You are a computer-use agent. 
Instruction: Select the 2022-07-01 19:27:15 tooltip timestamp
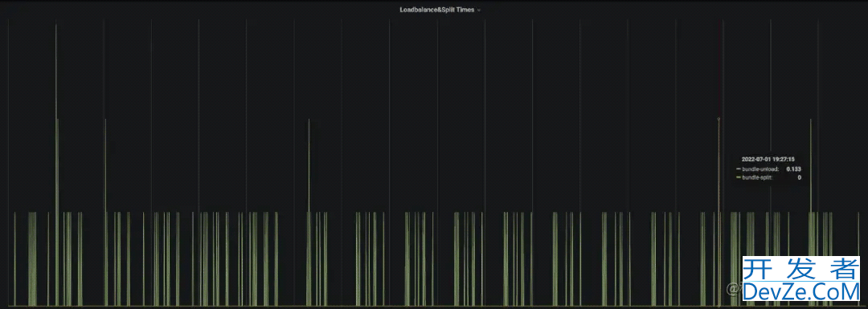[x=768, y=159]
